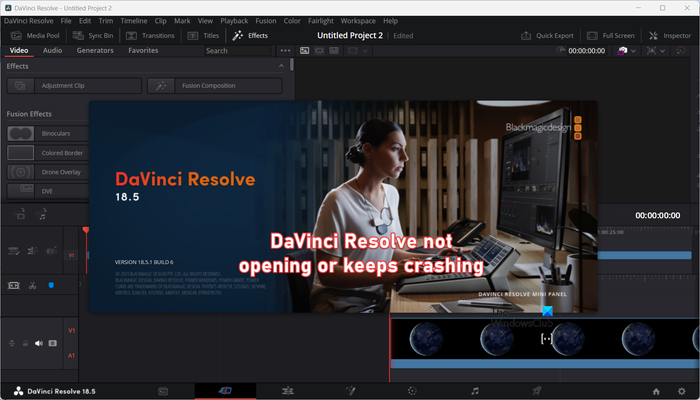Switch to the Favorites tab
This screenshot has width=700, height=400.
click(x=143, y=50)
